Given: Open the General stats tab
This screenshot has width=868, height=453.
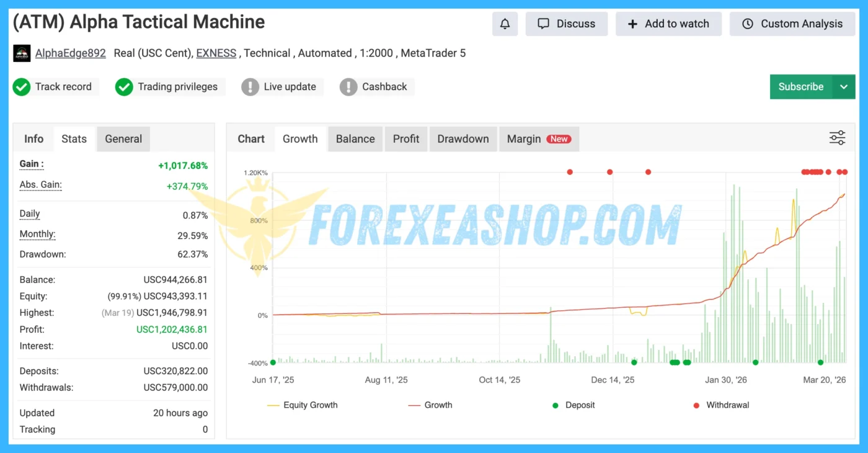Looking at the screenshot, I should tap(123, 139).
